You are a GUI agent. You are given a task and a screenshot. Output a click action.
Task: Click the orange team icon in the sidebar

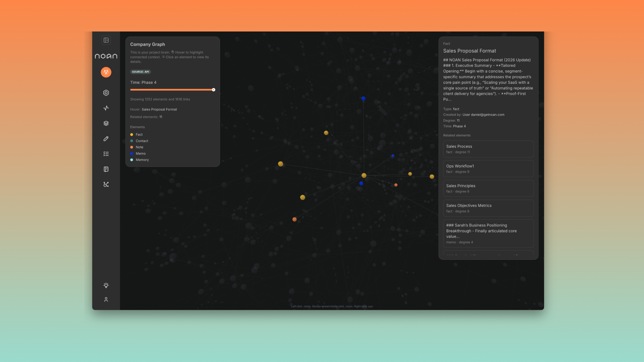click(106, 72)
